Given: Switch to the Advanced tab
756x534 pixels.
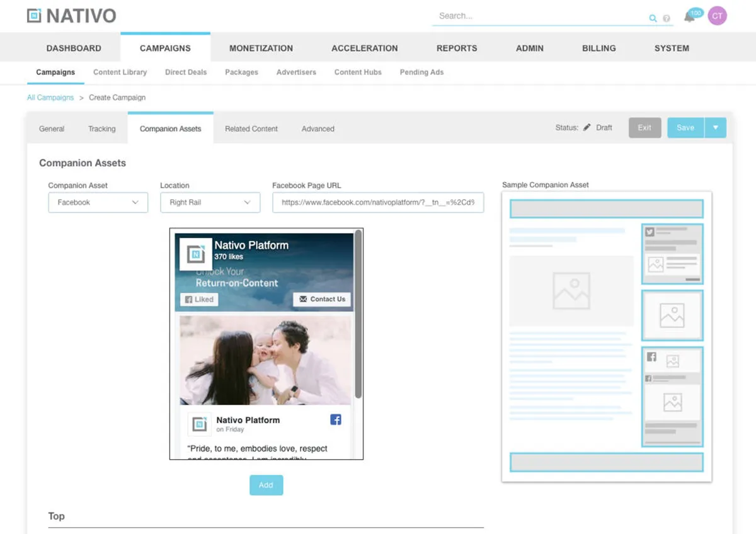Looking at the screenshot, I should [318, 128].
